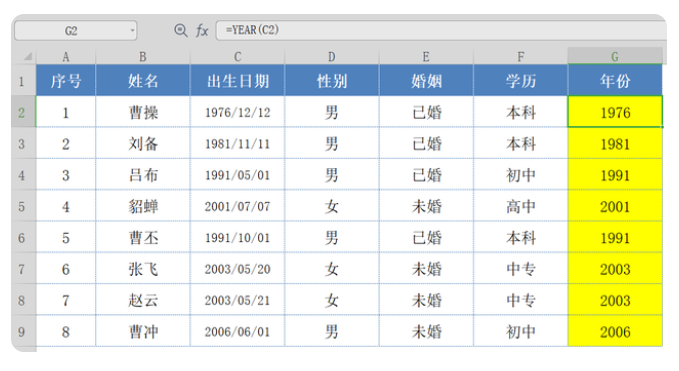
Task: Select row 1 header
Action: [23, 81]
